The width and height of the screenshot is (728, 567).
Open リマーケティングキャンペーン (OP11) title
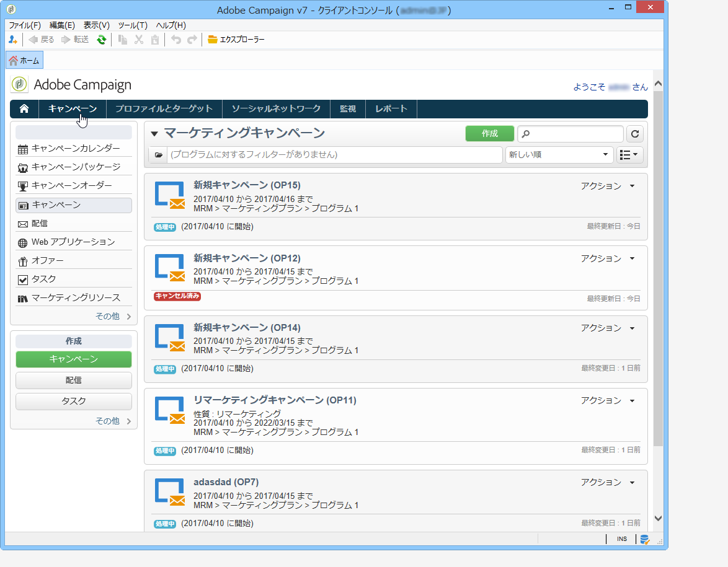(x=275, y=400)
